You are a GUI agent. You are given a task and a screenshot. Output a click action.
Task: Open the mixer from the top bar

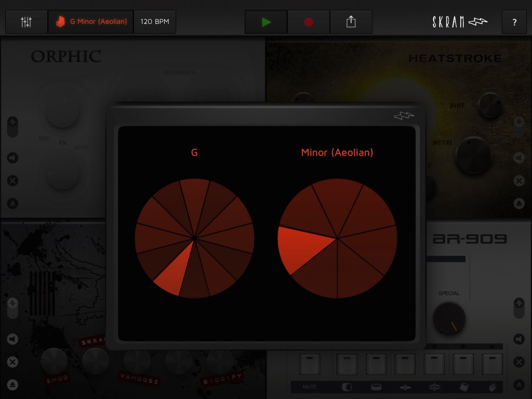click(26, 22)
